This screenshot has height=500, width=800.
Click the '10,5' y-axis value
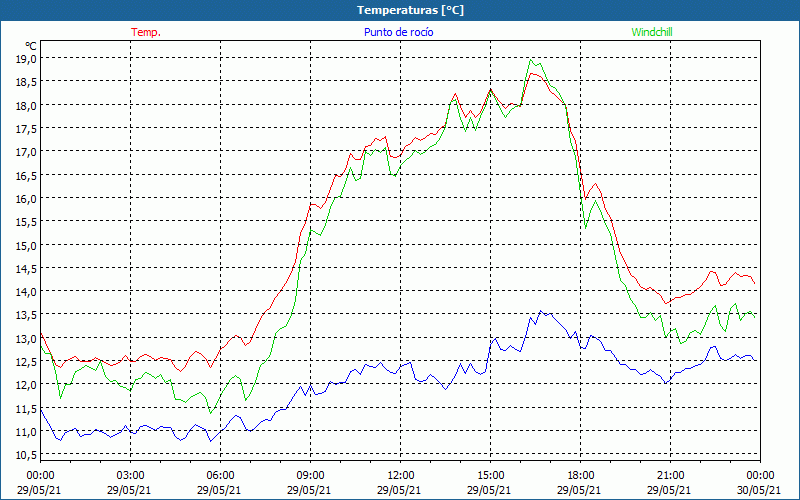pos(26,455)
